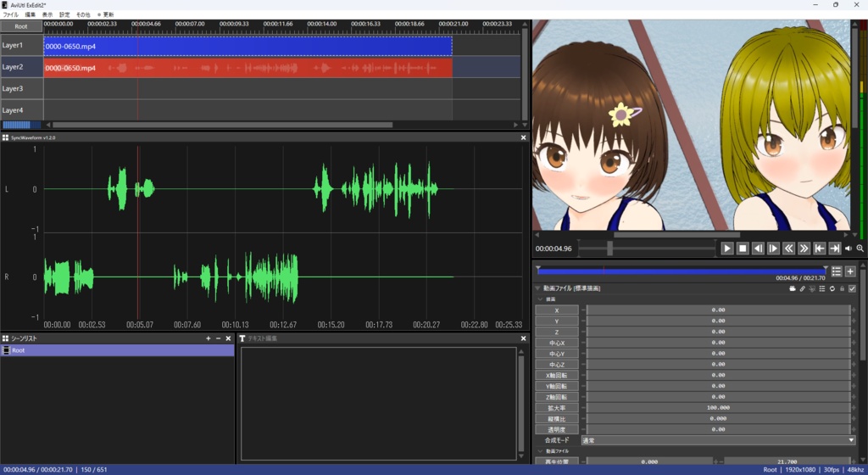The height and width of the screenshot is (475, 868).
Task: Click the テキスト編集 T icon
Action: (242, 338)
